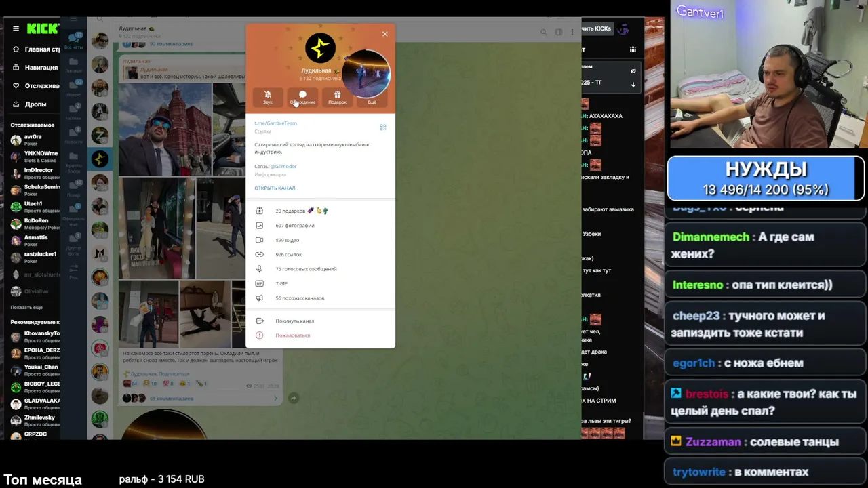Open photo of man lying on bed
The height and width of the screenshot is (488, 868).
point(205,313)
